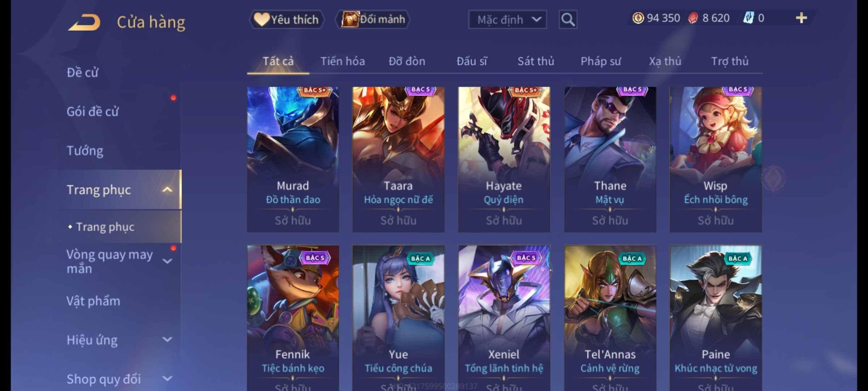Click the gold coin currency icon
This screenshot has width=868, height=391.
click(638, 18)
